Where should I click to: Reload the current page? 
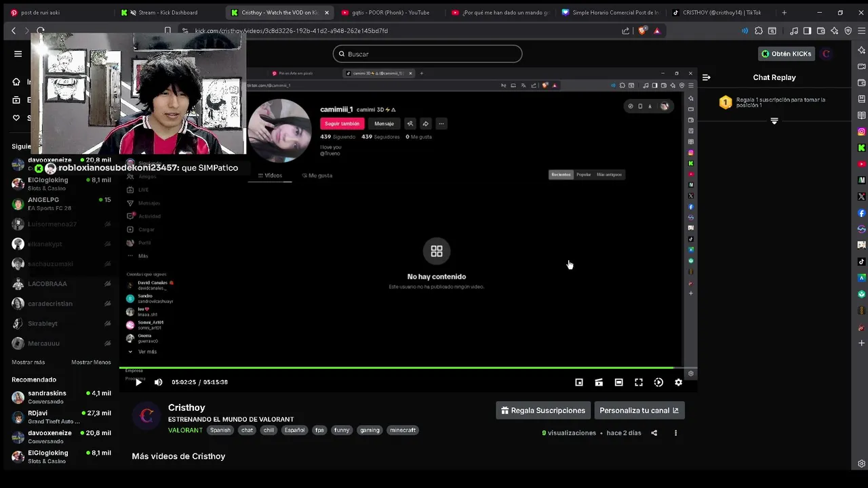41,30
